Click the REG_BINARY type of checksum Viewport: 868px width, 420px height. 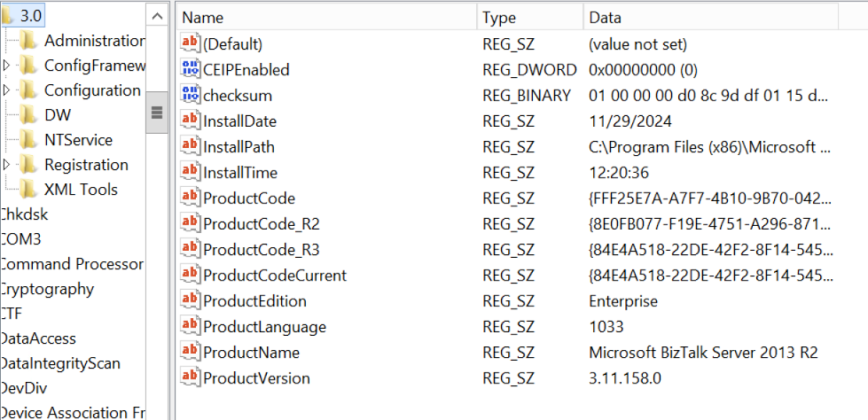click(527, 96)
